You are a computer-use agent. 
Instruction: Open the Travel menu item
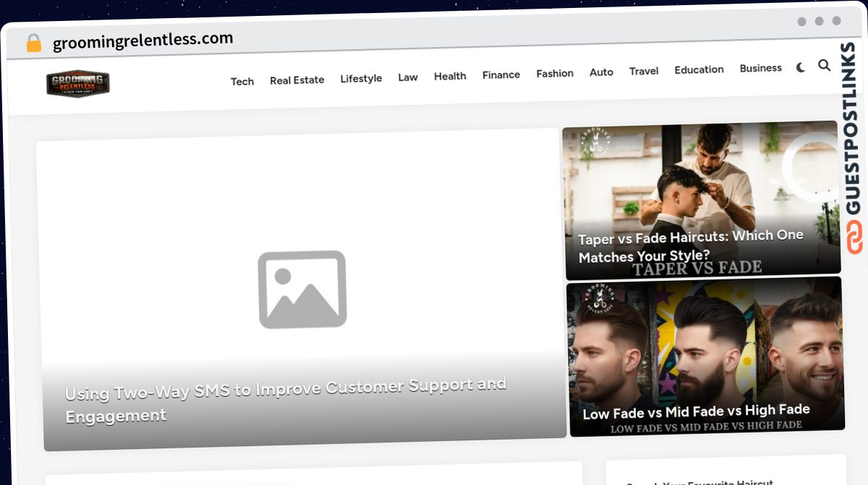[x=644, y=71]
